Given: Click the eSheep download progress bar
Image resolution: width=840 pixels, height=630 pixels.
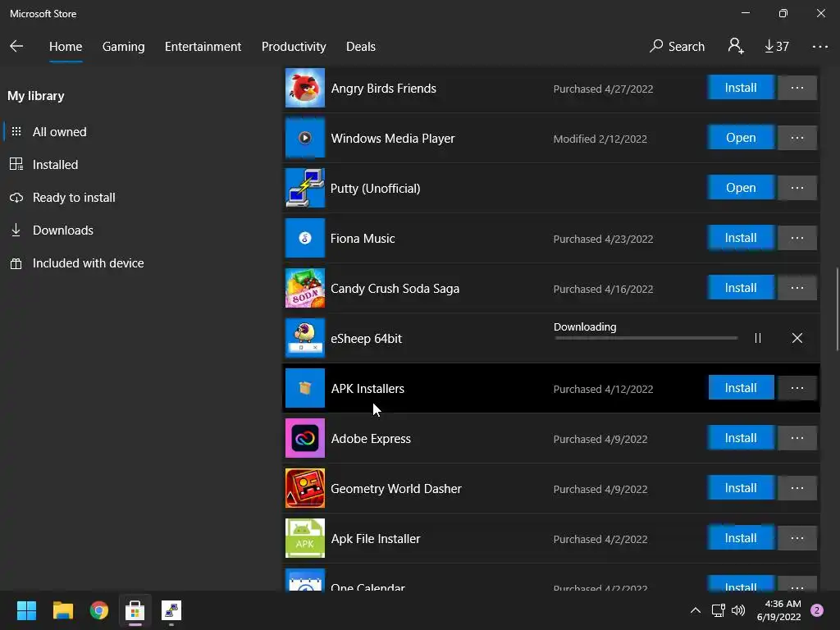Looking at the screenshot, I should [646, 338].
